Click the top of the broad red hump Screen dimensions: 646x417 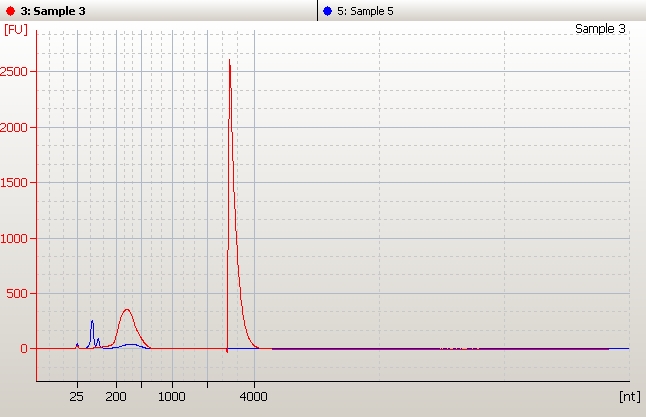tap(127, 310)
